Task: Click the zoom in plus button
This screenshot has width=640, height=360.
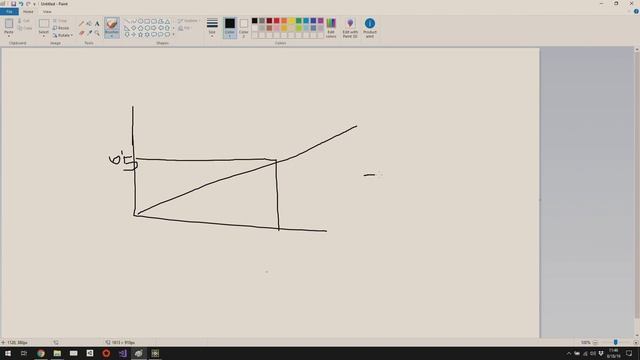Action: point(636,342)
